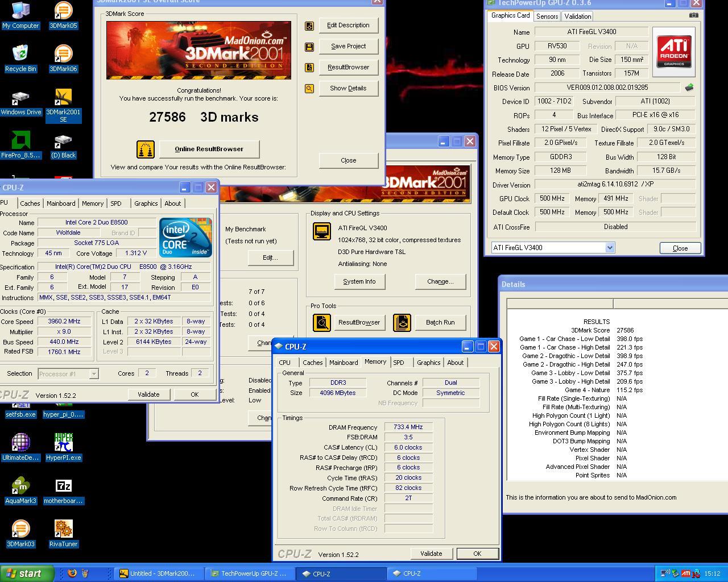This screenshot has width=728, height=582.
Task: Close the 3DMark score dialog with Close button
Action: pyautogui.click(x=348, y=161)
